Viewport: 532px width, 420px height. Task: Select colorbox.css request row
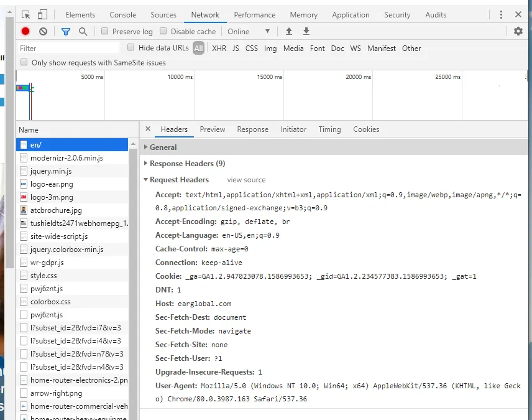72,302
